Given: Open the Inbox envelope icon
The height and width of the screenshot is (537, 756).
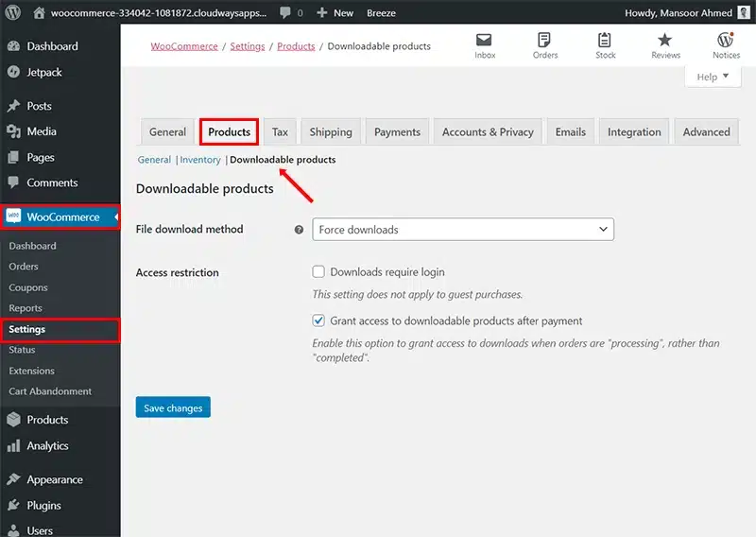Looking at the screenshot, I should pos(484,40).
